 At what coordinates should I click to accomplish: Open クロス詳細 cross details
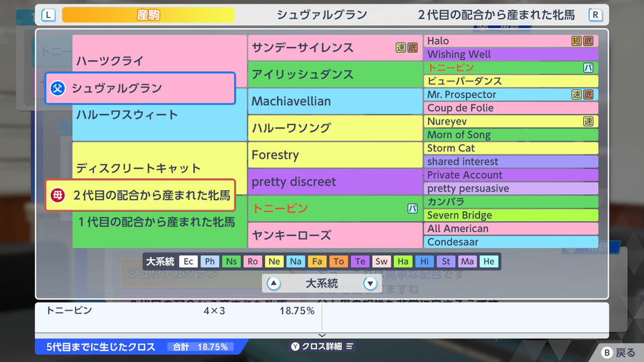322,346
